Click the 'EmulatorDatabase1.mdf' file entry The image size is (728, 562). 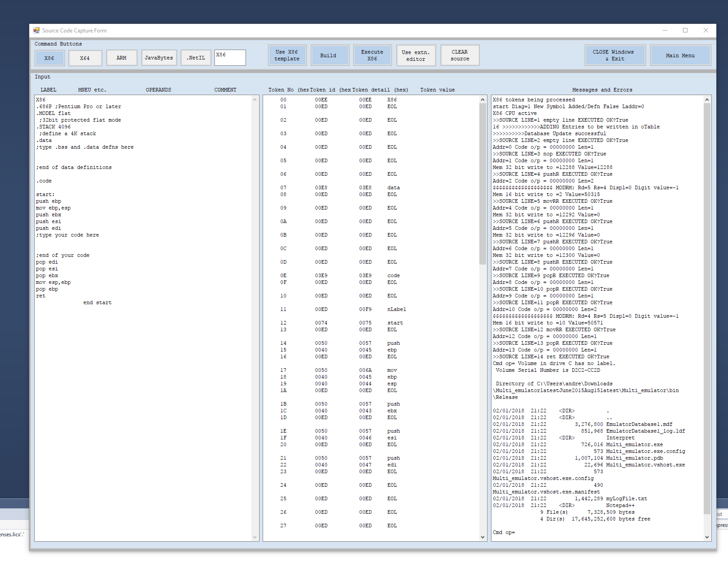pos(639,424)
